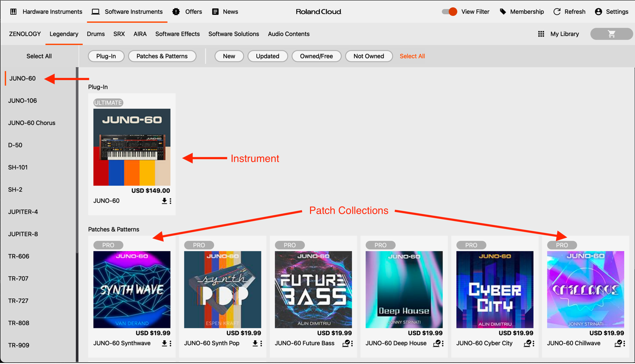
Task: Click the JUNO-60 Cyber City artwork
Action: [495, 289]
